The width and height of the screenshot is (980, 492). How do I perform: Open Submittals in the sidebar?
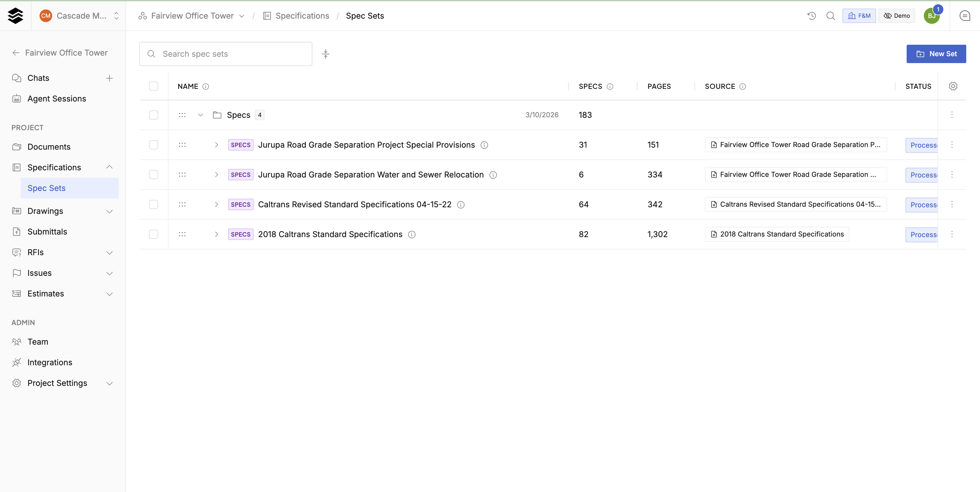[x=47, y=232]
